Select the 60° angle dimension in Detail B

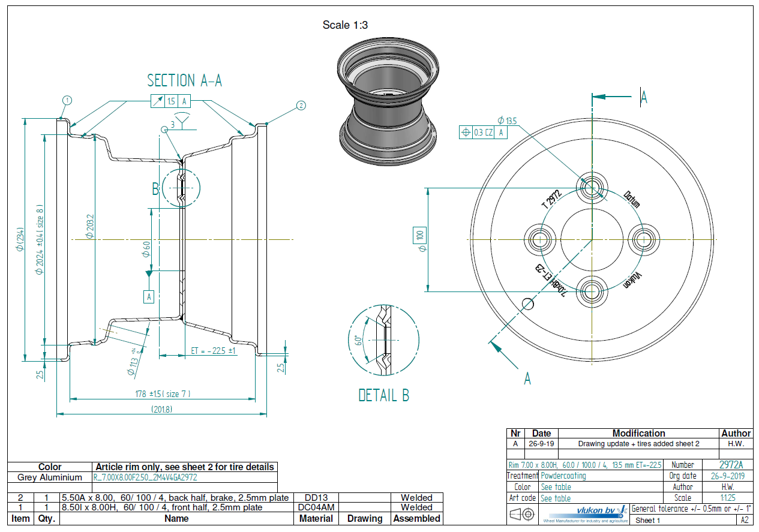(x=359, y=341)
